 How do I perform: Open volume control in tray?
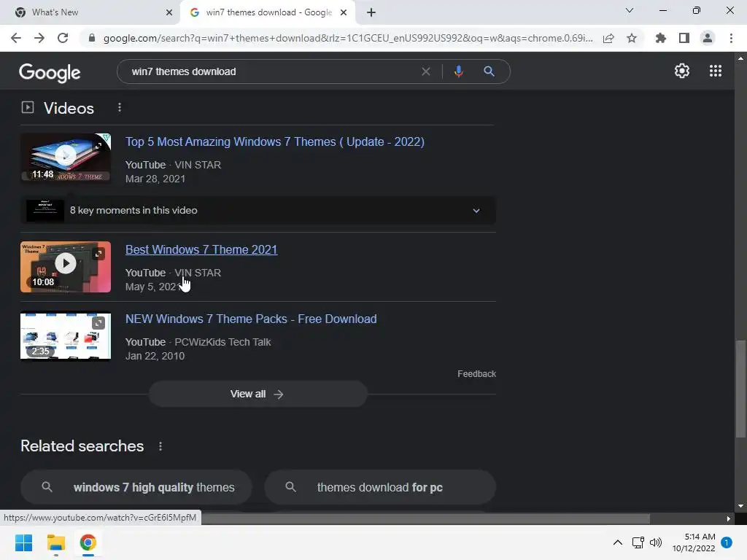point(656,542)
